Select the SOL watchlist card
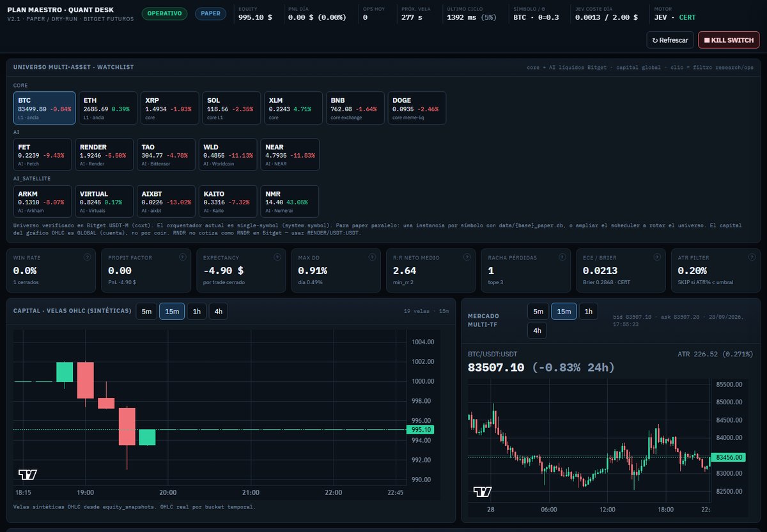Image resolution: width=767 pixels, height=532 pixels. tap(230, 108)
